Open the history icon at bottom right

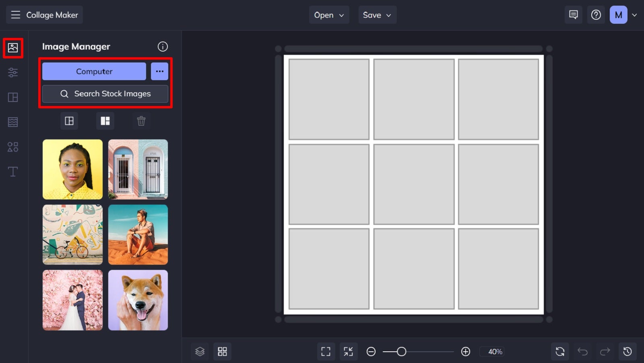click(x=628, y=351)
